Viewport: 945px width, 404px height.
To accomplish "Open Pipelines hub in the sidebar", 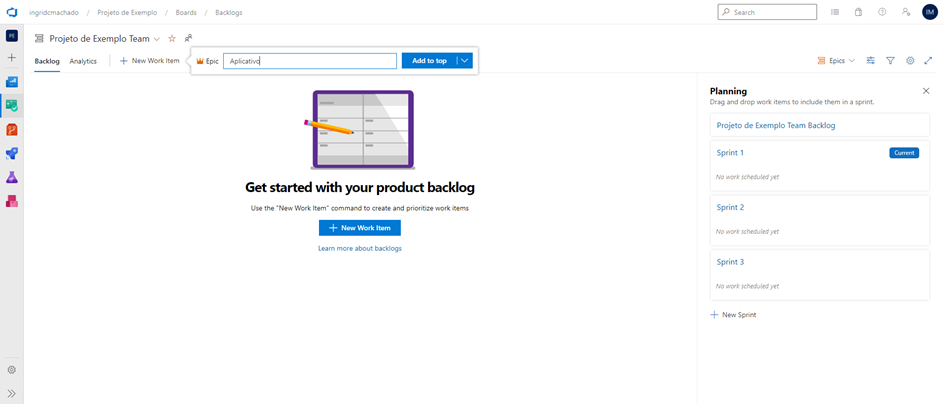I will point(11,153).
